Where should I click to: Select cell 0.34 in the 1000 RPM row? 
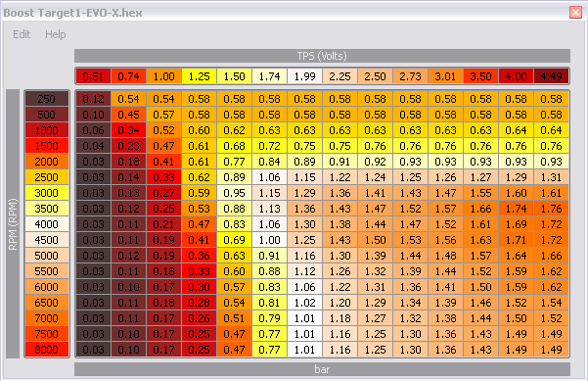pos(128,130)
